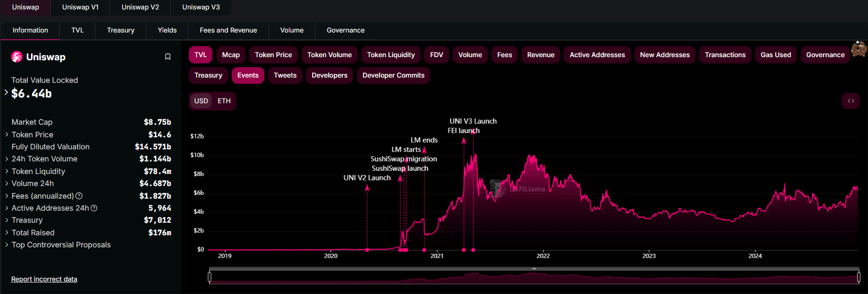
Task: Toggle TVL chart metric
Action: pyautogui.click(x=200, y=55)
